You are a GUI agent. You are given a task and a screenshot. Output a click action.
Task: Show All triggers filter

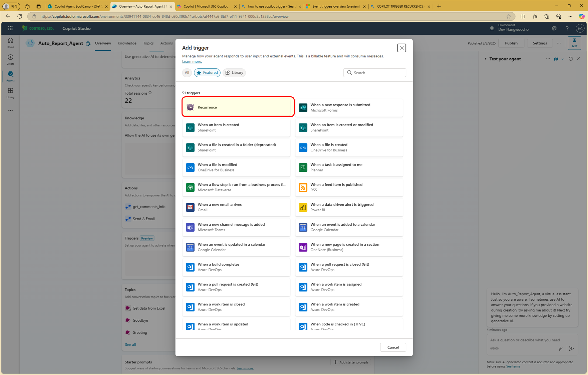(187, 73)
